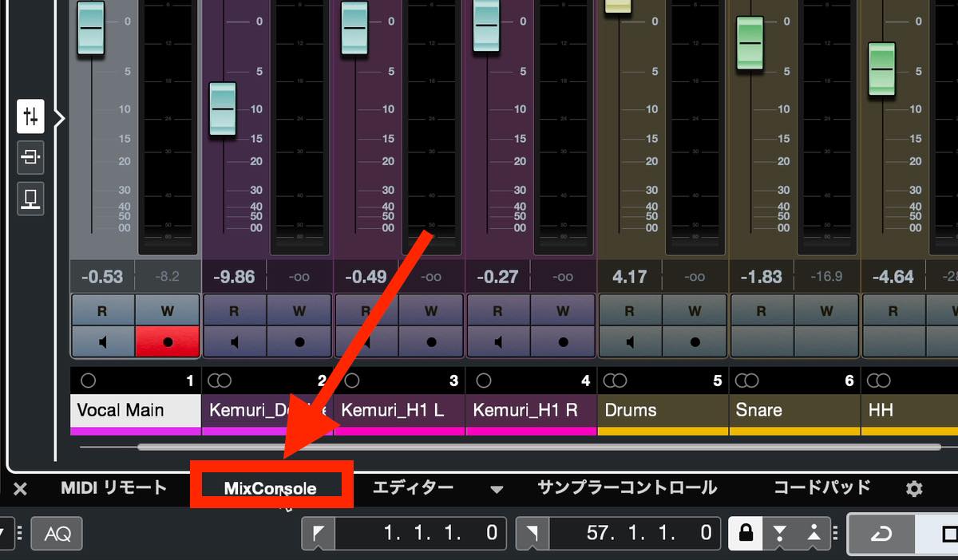The height and width of the screenshot is (560, 958).
Task: Click the left locator flag icon
Action: [x=319, y=533]
